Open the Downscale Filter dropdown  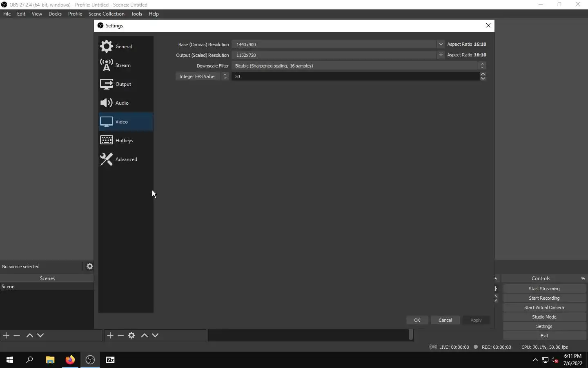pyautogui.click(x=359, y=65)
